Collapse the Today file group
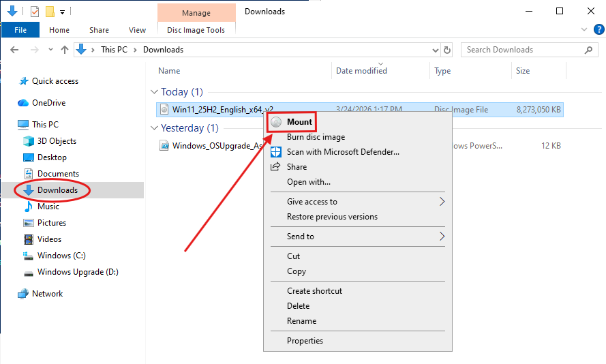Screen dimensions: 606x364 point(153,92)
